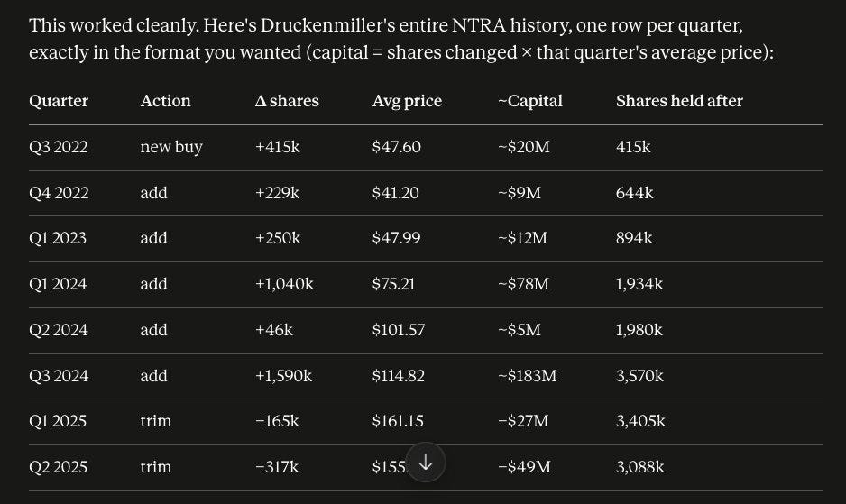Select the 3,088k shares held cell
Image resolution: width=846 pixels, height=504 pixels.
pyautogui.click(x=639, y=467)
